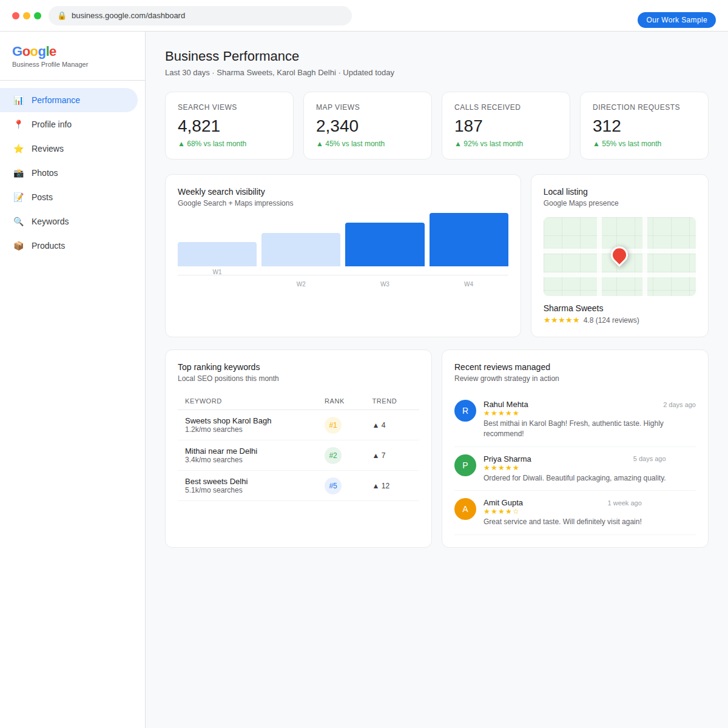Click Amit Gupta's four-star rating

[x=500, y=511]
